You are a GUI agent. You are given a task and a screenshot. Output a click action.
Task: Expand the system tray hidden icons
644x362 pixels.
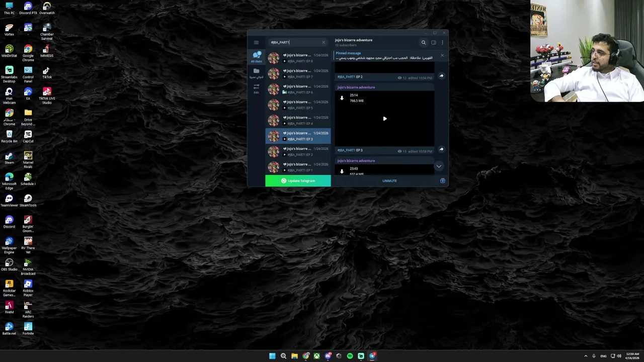tap(586, 356)
